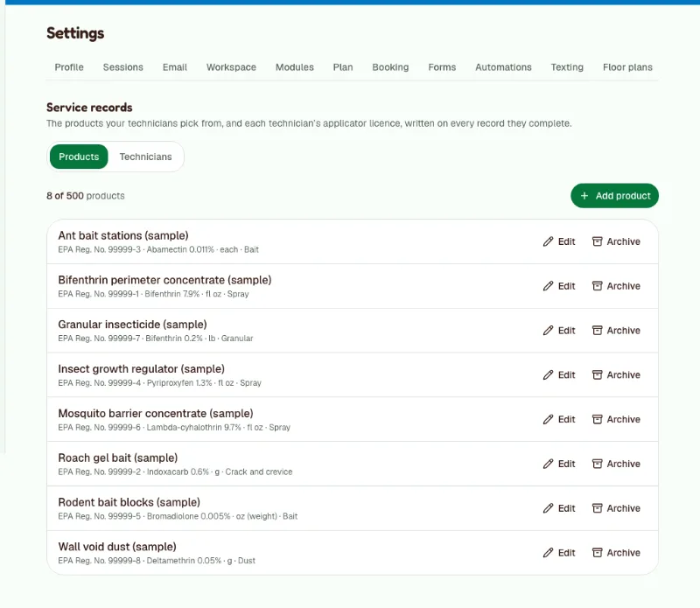Click 'Insect growth regulator (sample)' title
The image size is (700, 608).
point(142,369)
